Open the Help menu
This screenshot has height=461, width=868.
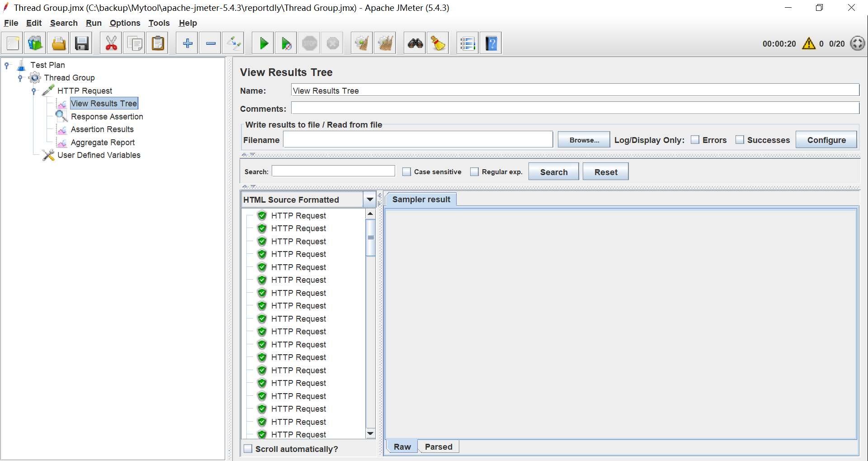(188, 23)
